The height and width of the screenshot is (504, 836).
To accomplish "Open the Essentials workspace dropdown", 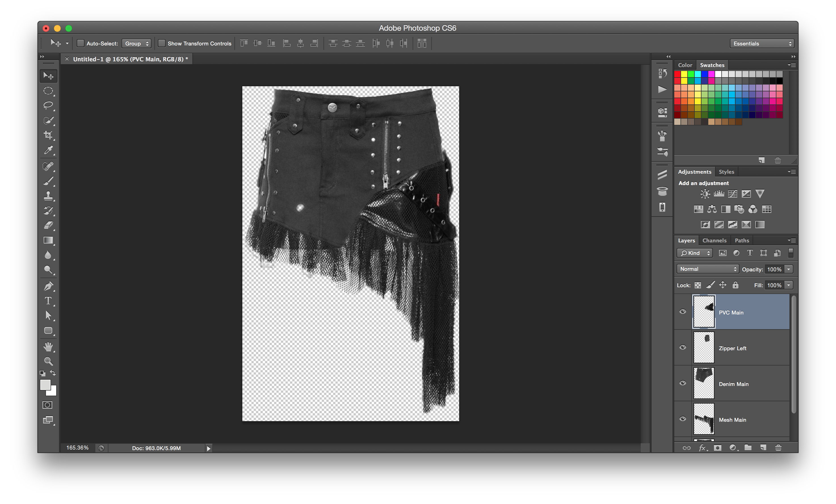I will (762, 43).
